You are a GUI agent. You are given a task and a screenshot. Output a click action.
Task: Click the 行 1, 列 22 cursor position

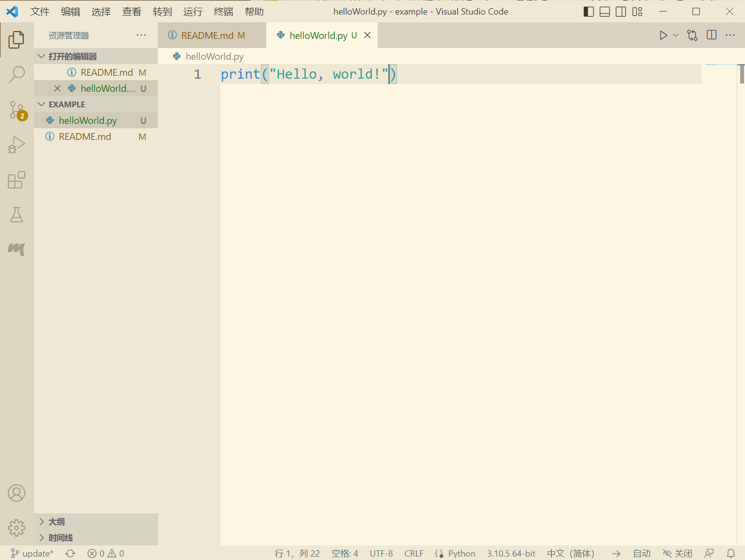[x=297, y=553]
